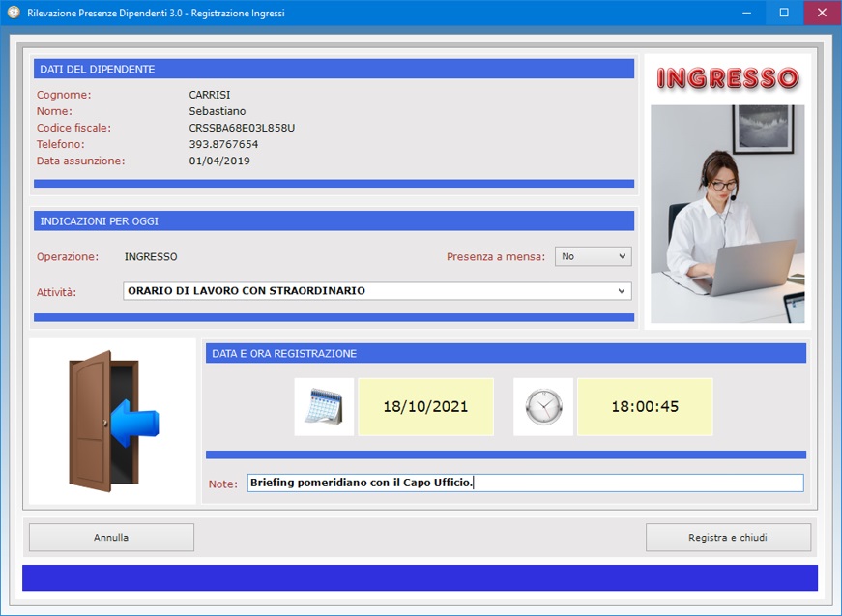This screenshot has width=842, height=616.
Task: Focus the Note text field
Action: click(525, 483)
